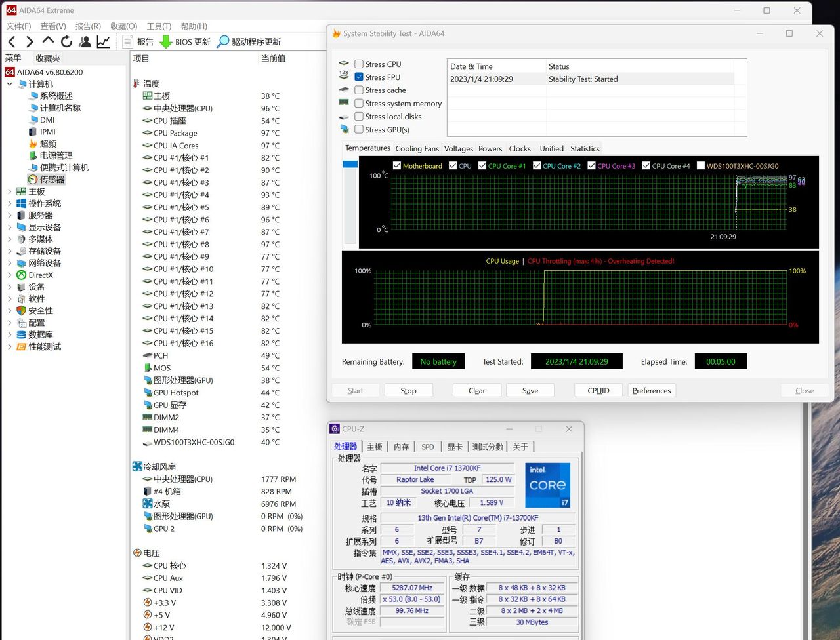Click the user profile icon in toolbar
This screenshot has height=640, width=840.
[85, 41]
